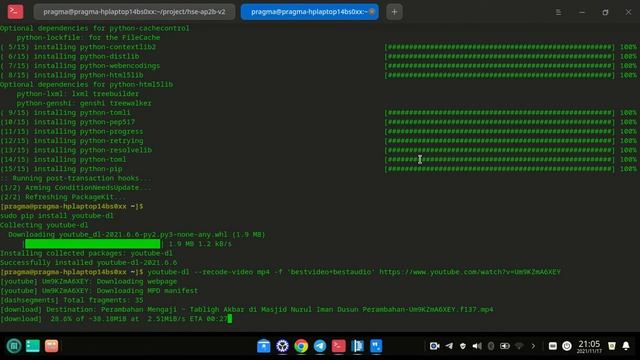Add a new terminal tab with plus button

[x=394, y=12]
